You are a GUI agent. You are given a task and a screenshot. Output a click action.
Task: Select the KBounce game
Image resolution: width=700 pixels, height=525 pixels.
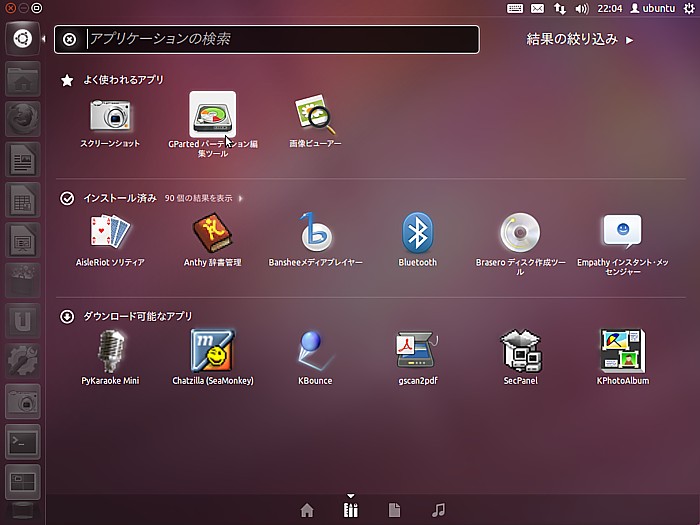tap(315, 358)
